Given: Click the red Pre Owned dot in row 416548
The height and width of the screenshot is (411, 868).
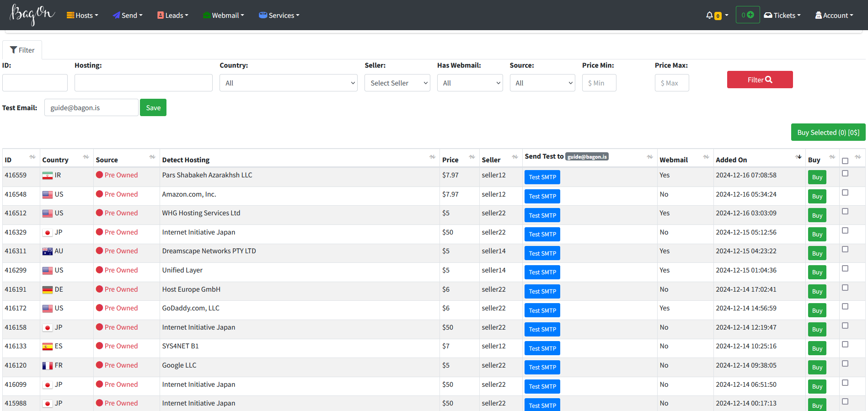Looking at the screenshot, I should click(x=99, y=194).
